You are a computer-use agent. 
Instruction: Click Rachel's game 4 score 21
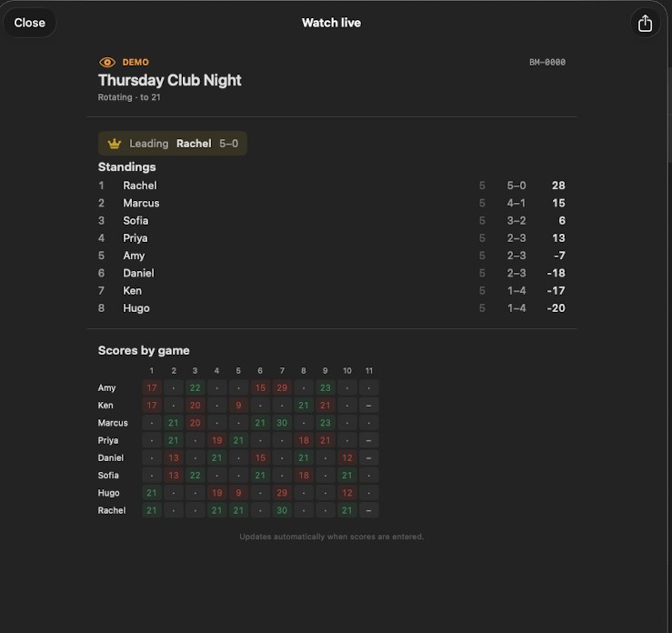216,511
